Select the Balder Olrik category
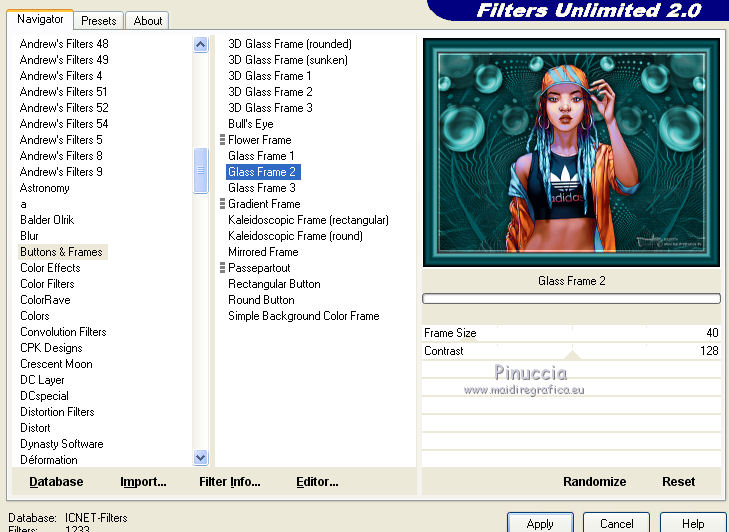Image resolution: width=729 pixels, height=532 pixels. (47, 220)
